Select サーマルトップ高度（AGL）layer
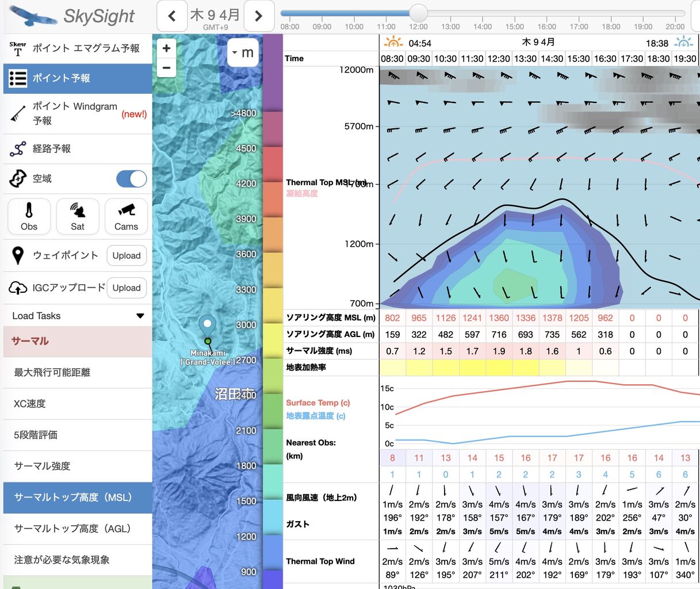 coord(78,529)
